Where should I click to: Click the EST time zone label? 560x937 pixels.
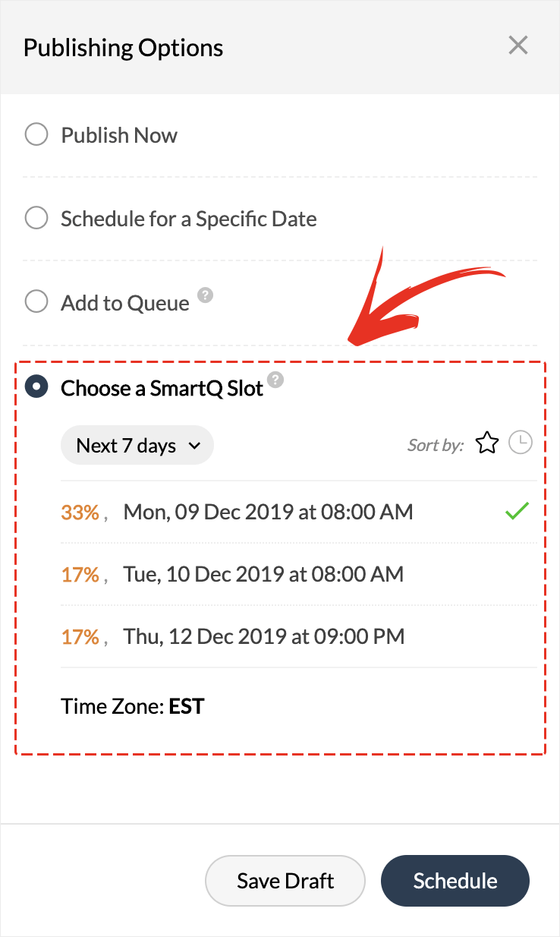click(187, 707)
